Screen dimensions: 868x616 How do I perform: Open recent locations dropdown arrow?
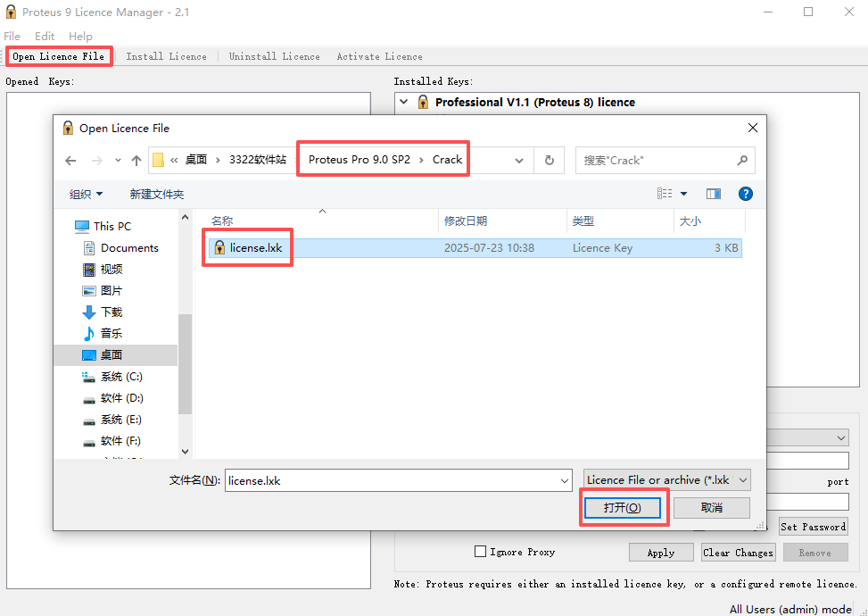click(x=118, y=161)
